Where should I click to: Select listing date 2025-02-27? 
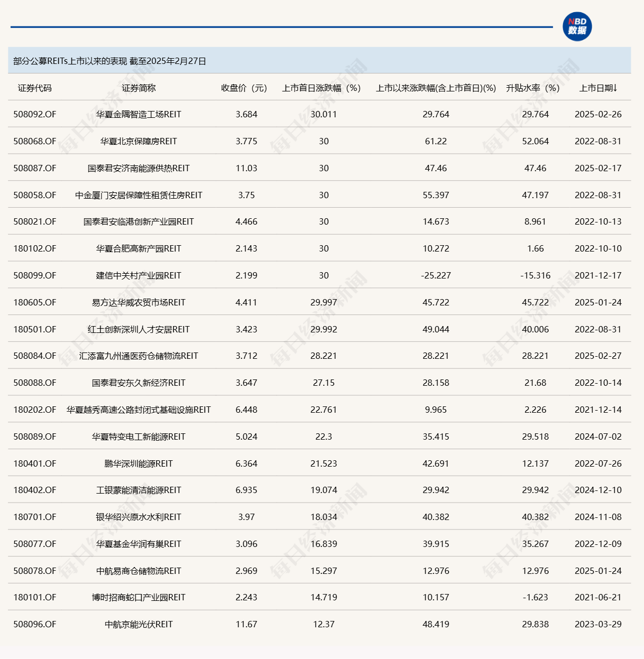click(598, 356)
